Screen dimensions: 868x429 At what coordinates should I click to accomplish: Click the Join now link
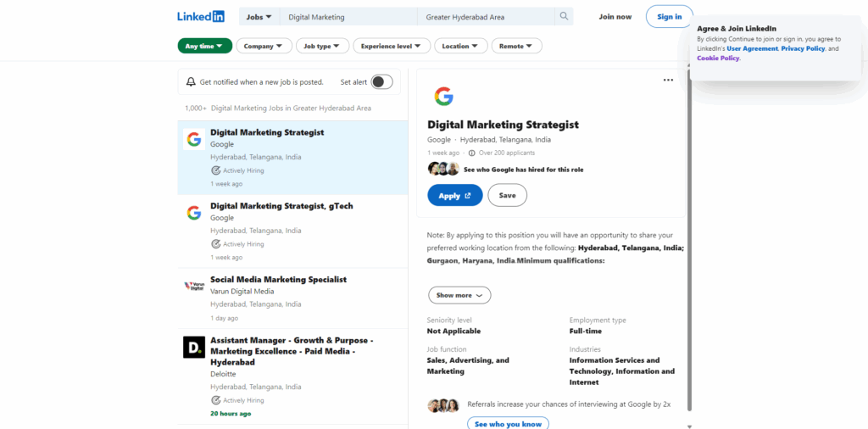(615, 17)
